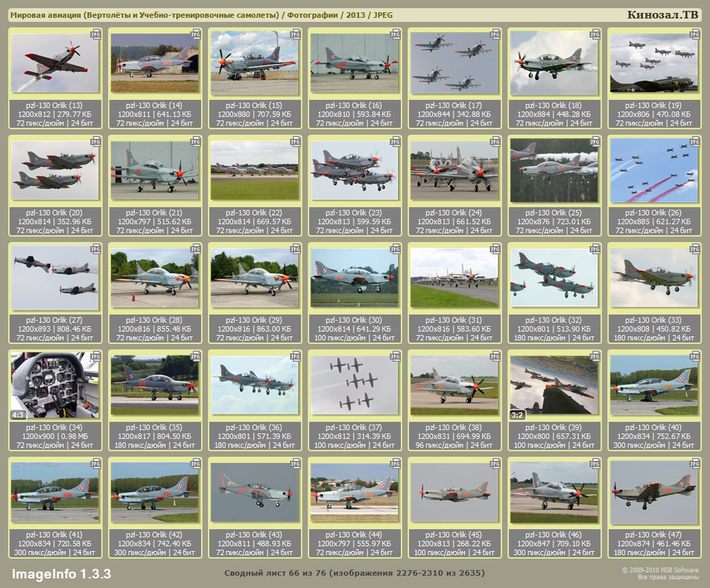Select the four-plane formation thumbnail Orlik (17)
The width and height of the screenshot is (710, 588).
[x=454, y=63]
